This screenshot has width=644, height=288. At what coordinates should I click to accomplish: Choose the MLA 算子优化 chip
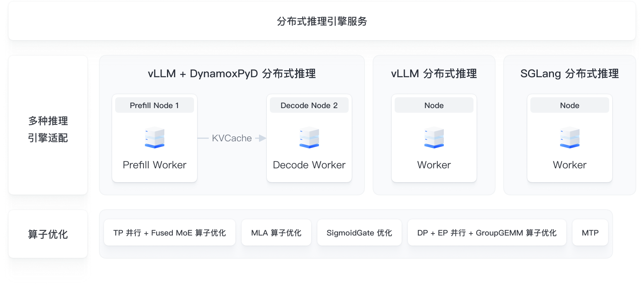(276, 233)
